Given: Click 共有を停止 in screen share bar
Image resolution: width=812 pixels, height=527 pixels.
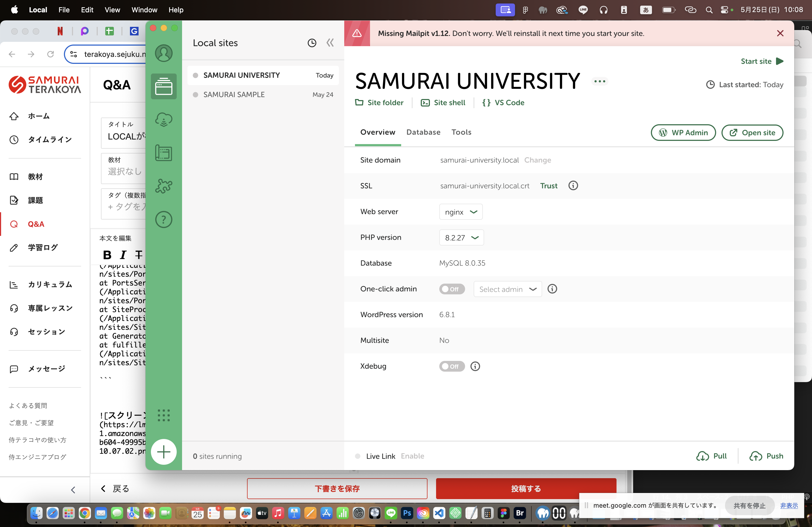Looking at the screenshot, I should (749, 506).
